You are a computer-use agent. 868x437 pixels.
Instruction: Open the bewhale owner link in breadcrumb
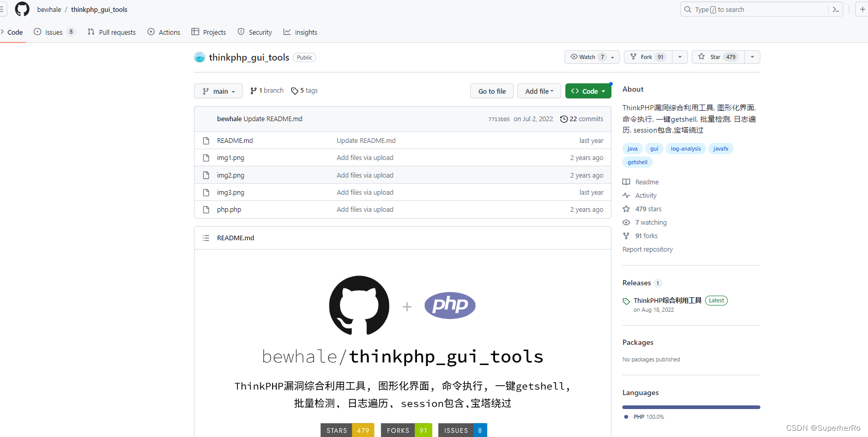point(49,9)
